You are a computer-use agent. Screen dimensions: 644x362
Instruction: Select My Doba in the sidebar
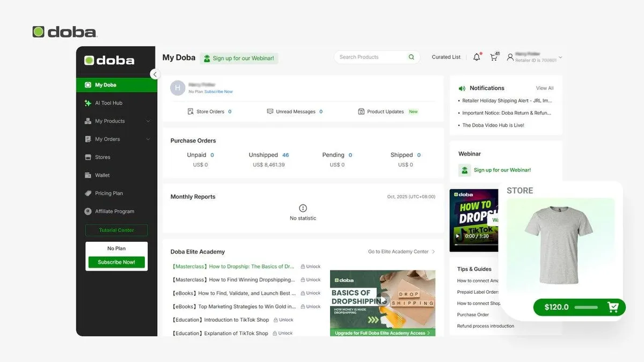click(x=106, y=85)
